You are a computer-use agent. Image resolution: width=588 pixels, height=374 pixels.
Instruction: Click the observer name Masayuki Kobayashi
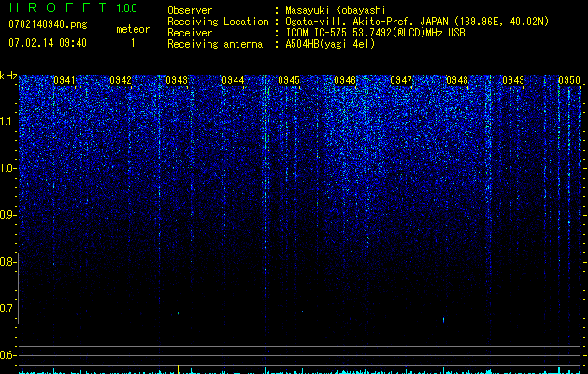click(x=336, y=10)
